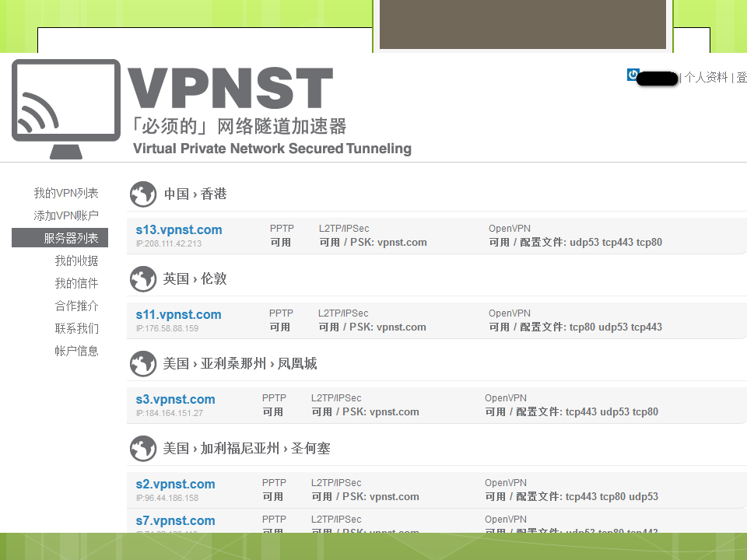Click s13 L2TP/IPSec 'PSK: vpnst.com' text

tap(389, 242)
